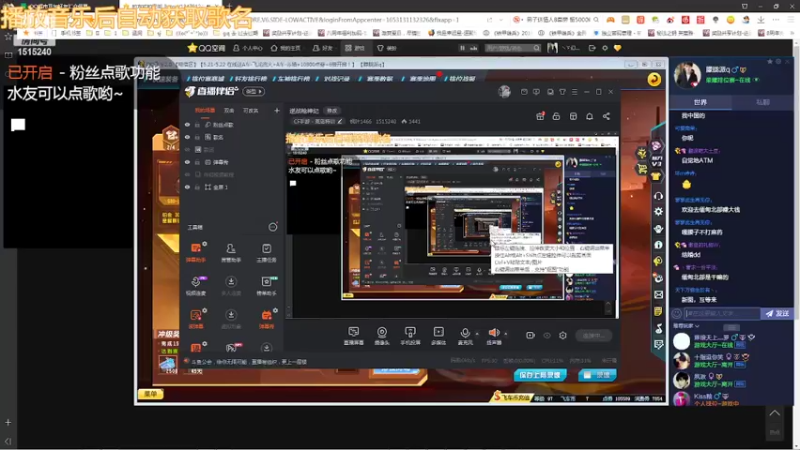Open notifications with the bell icon
The width and height of the screenshot is (800, 450).
(x=589, y=116)
